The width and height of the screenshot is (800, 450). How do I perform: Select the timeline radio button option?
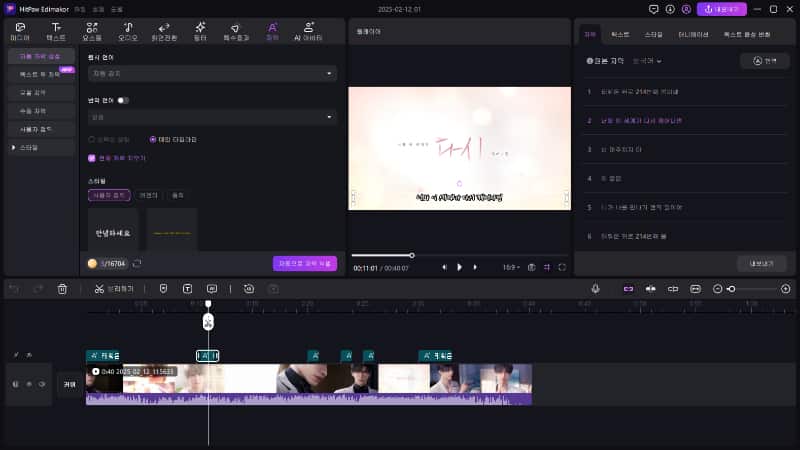tap(153, 139)
